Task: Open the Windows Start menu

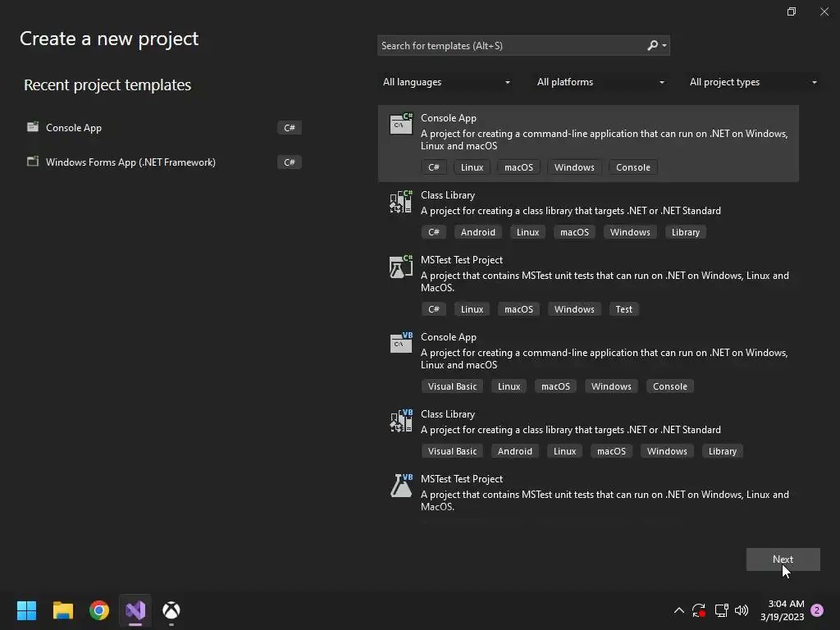Action: 26,610
